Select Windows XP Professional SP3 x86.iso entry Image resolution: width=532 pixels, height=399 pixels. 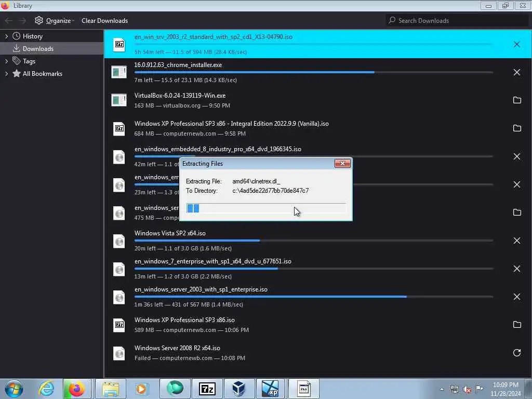(318, 325)
